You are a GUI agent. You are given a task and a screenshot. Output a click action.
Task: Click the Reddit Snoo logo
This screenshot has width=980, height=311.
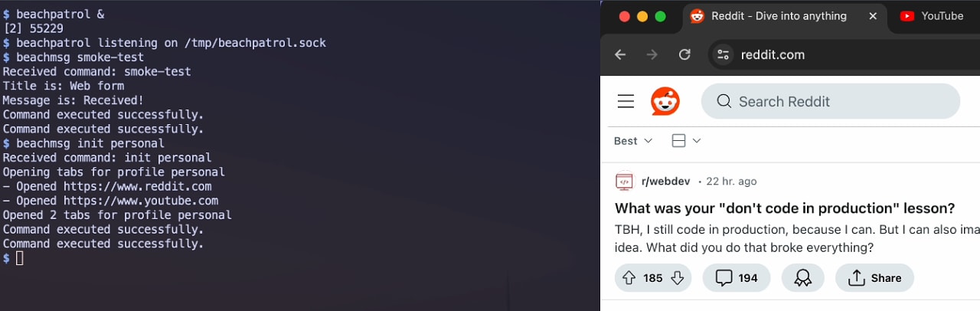[x=665, y=101]
